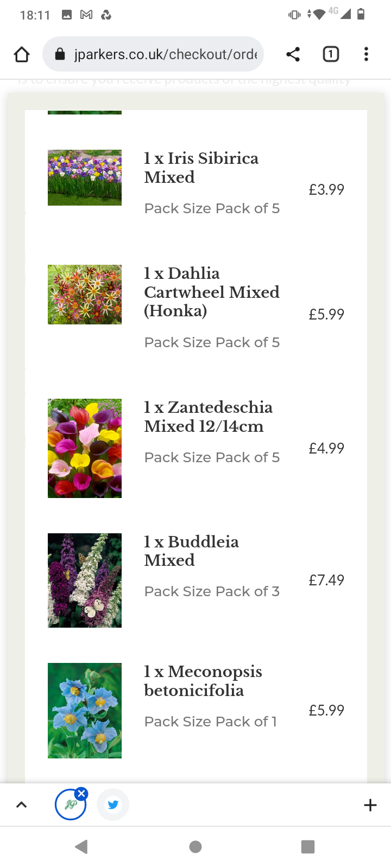Image resolution: width=391 pixels, height=868 pixels.
Task: Expand the bottom bar up chevron
Action: point(21,805)
